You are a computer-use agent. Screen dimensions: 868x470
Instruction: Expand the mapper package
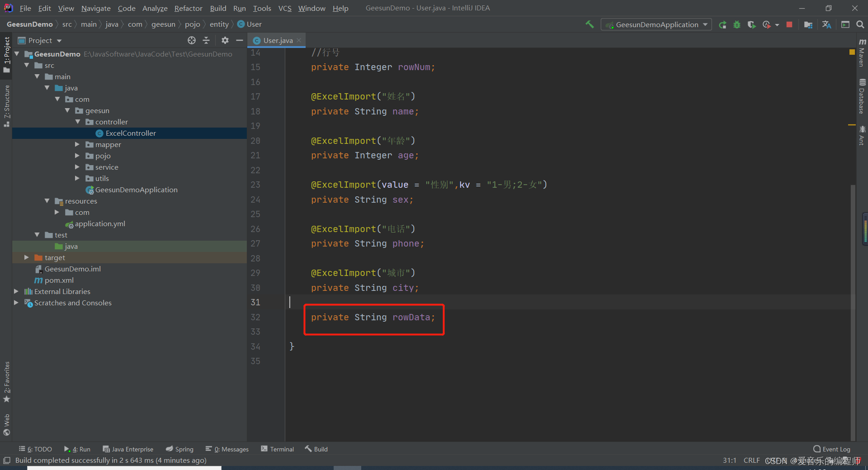click(77, 144)
